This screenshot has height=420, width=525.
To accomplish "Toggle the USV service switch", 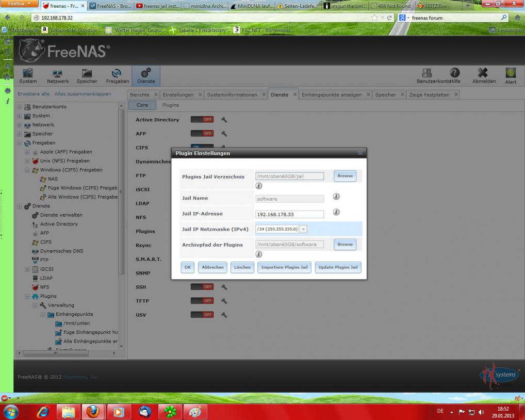I will tap(202, 315).
